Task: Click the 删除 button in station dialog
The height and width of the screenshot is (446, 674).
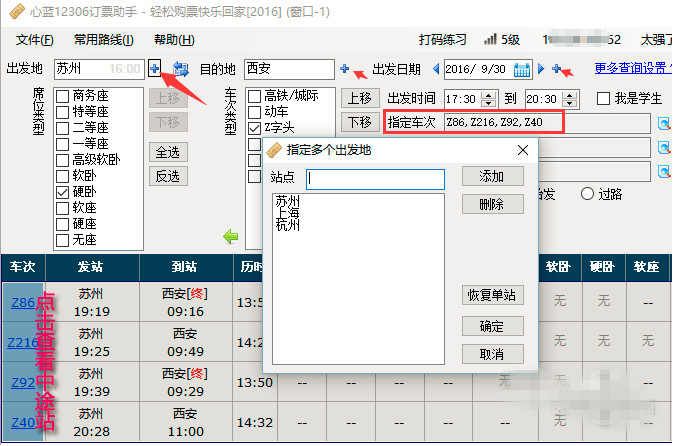Action: [493, 204]
